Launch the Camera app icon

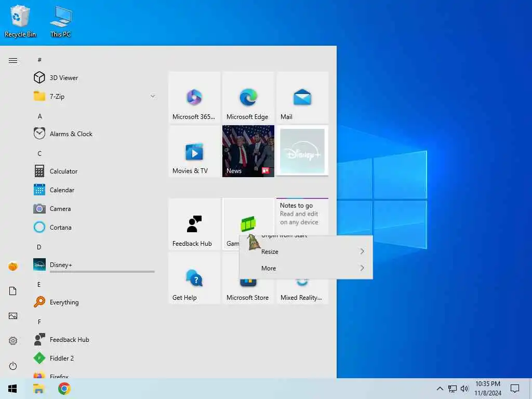pos(39,208)
